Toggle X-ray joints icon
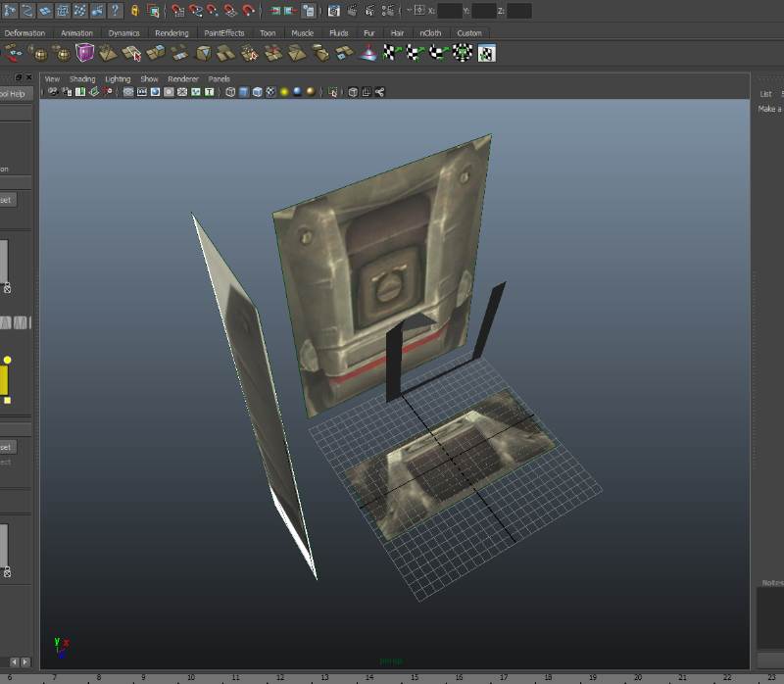Viewport: 784px width, 684px height. point(380,92)
